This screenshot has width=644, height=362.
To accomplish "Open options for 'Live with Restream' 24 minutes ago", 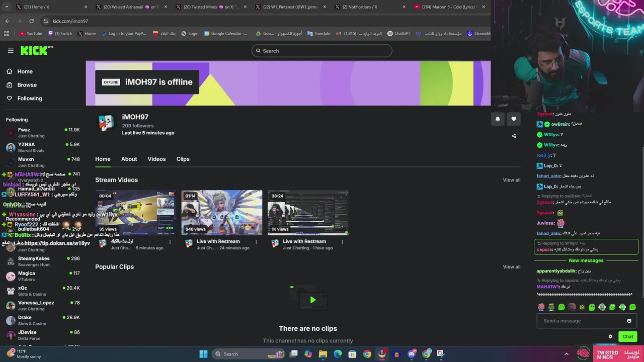I will (x=256, y=242).
